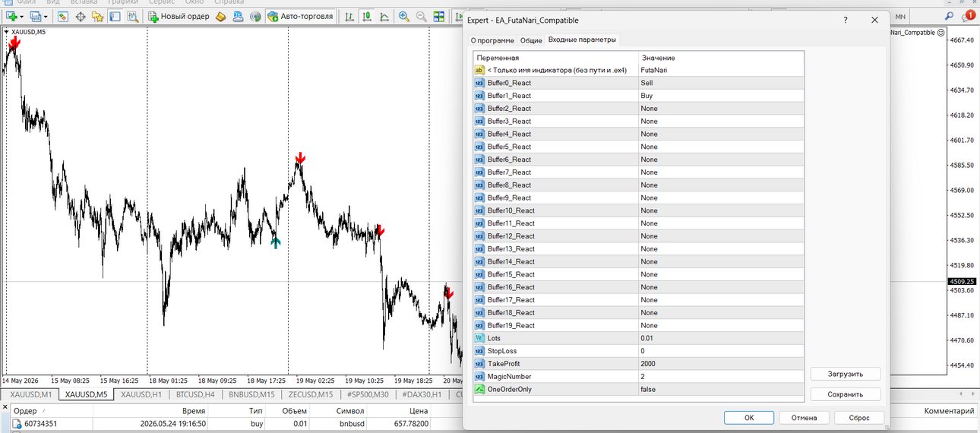Toggle the Data Window crosshair icon
Image resolution: width=980 pixels, height=433 pixels.
[x=80, y=16]
